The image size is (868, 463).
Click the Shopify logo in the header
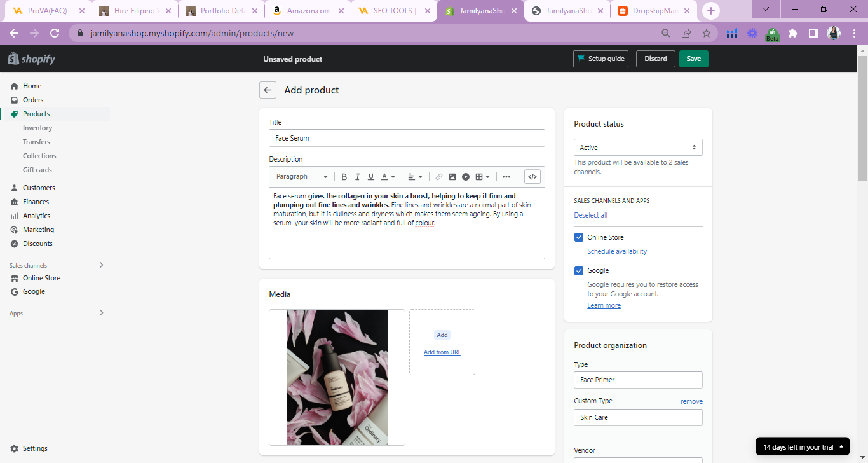coord(32,59)
